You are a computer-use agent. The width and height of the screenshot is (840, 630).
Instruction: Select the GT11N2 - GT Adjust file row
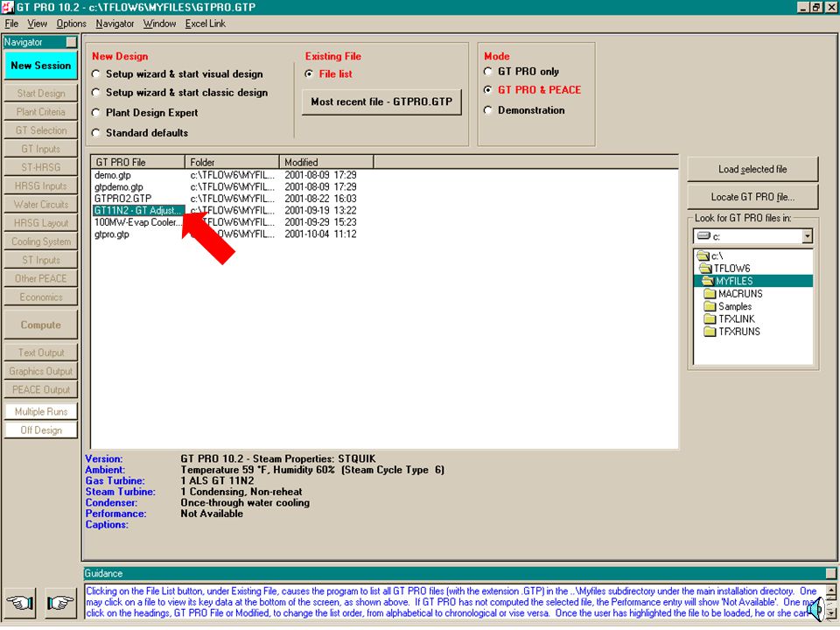point(138,211)
